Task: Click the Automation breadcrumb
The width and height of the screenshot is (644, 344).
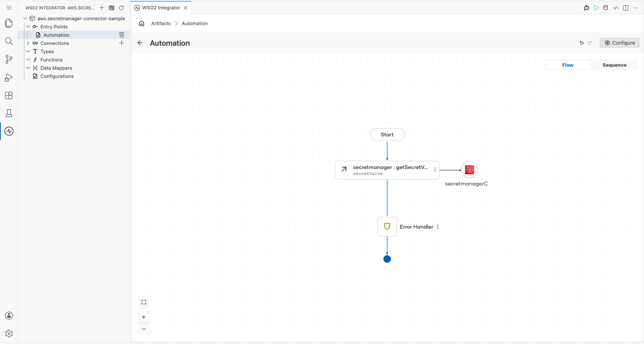Action: (195, 23)
